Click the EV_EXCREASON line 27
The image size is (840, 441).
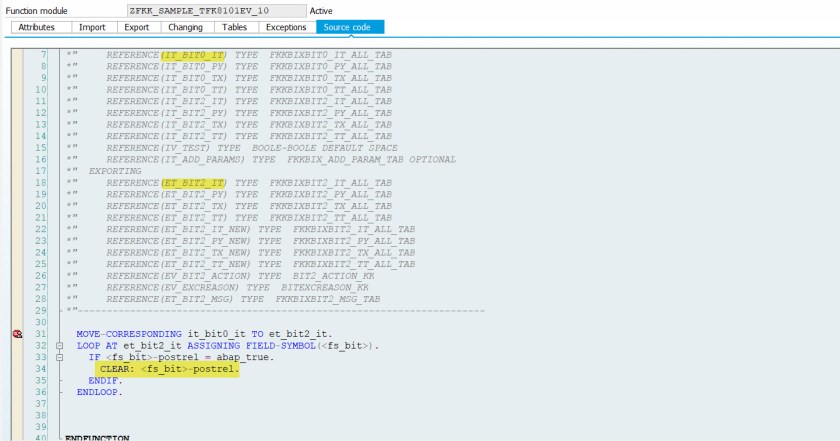[x=237, y=287]
